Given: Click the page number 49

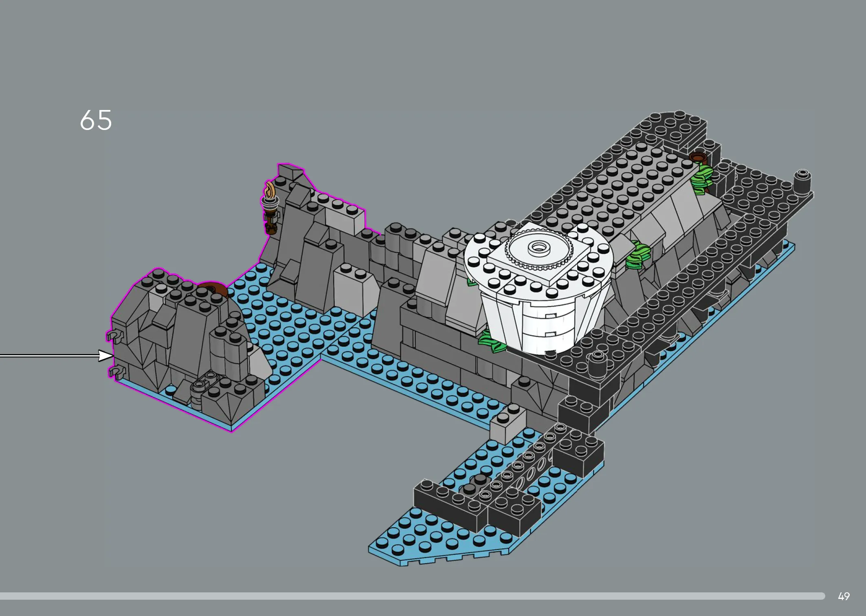Looking at the screenshot, I should pos(844,596).
